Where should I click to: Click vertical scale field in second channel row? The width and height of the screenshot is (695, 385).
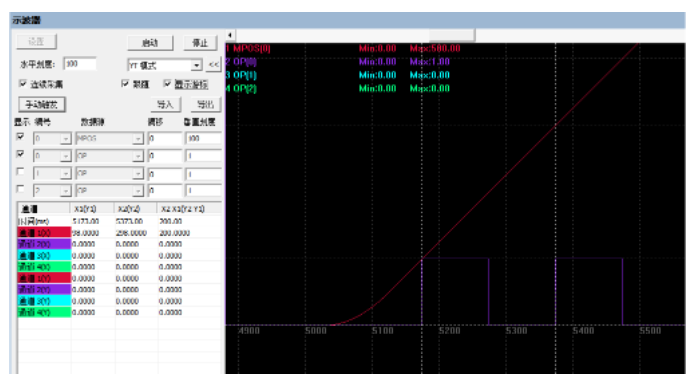(203, 156)
